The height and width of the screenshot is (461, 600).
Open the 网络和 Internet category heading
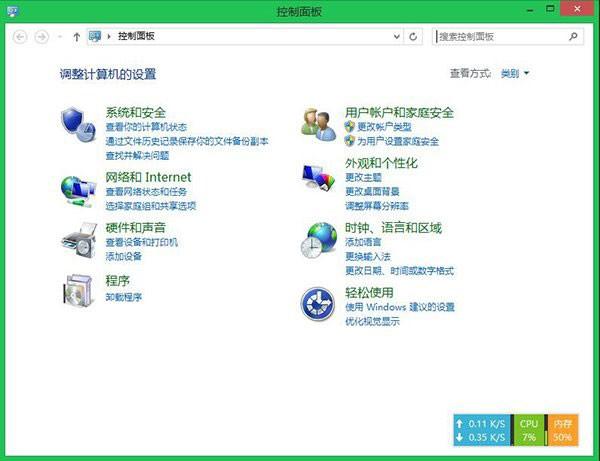pos(148,177)
